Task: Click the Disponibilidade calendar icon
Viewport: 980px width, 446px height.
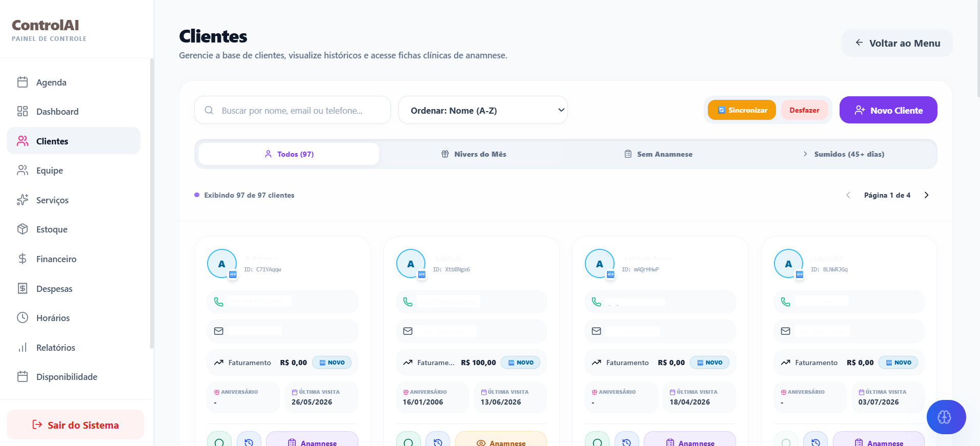Action: point(23,376)
